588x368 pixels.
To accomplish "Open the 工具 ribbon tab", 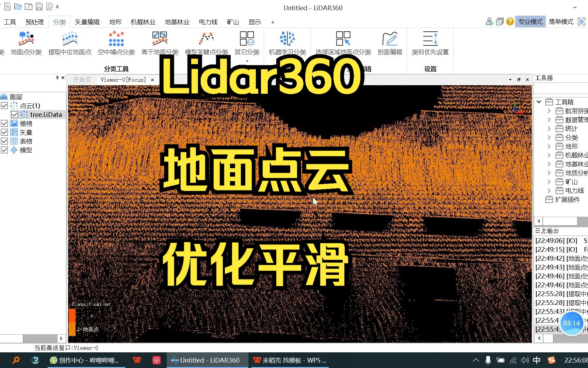I will [10, 22].
